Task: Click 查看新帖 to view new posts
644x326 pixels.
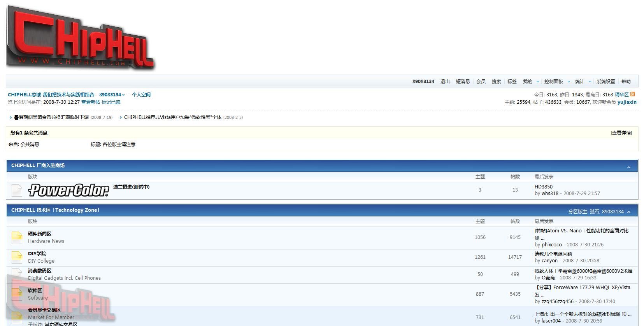Action: (x=90, y=102)
